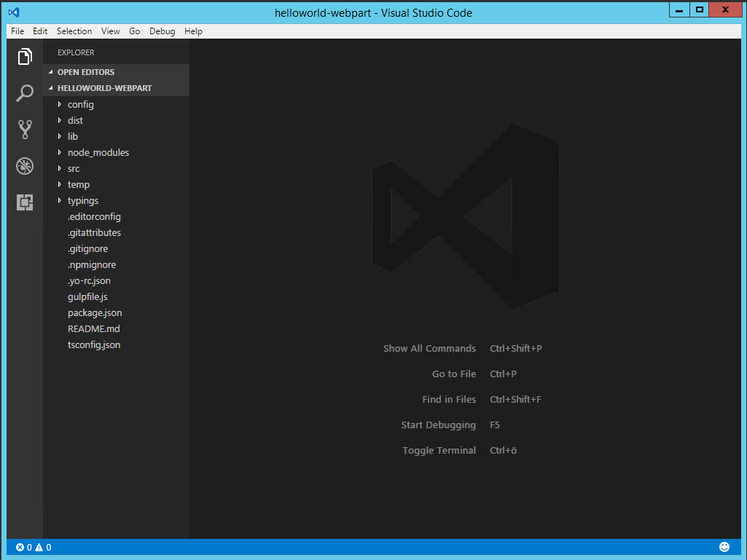The height and width of the screenshot is (560, 747).
Task: Expand the src folder arrow
Action: pos(60,168)
